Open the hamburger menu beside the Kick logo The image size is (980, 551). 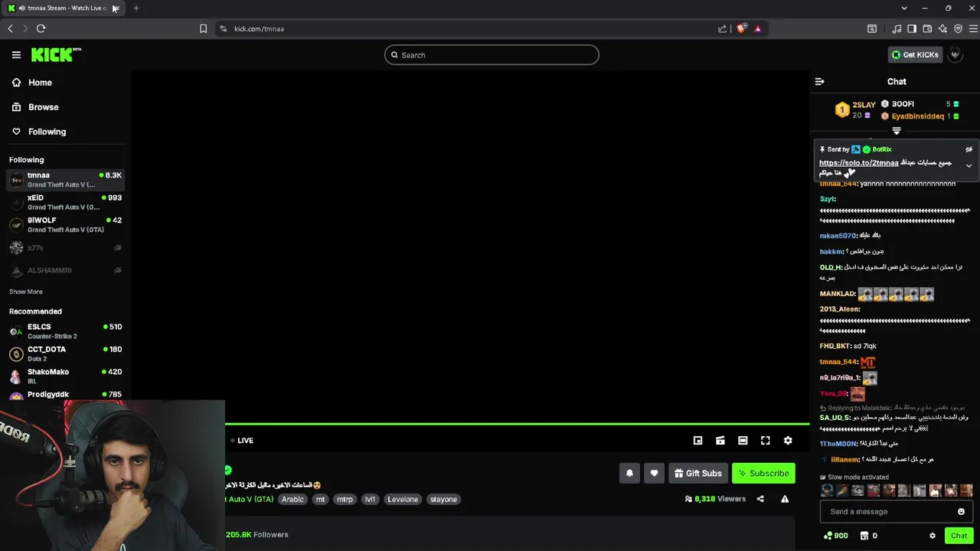point(16,55)
